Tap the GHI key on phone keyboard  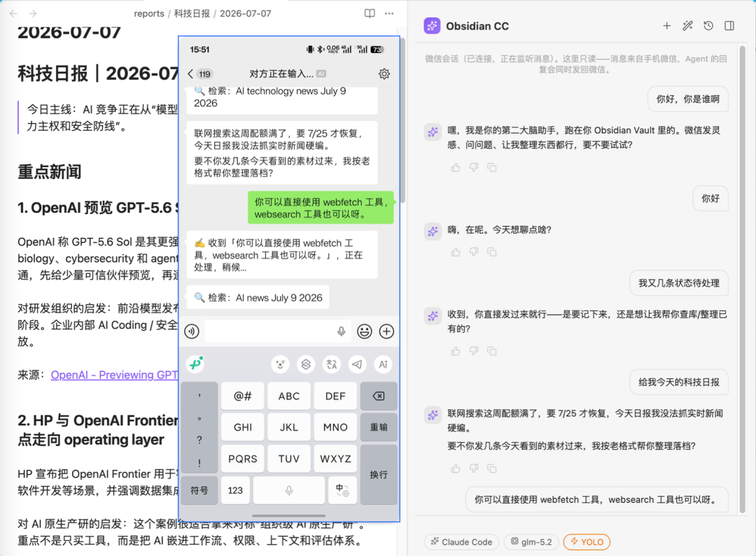point(242,427)
